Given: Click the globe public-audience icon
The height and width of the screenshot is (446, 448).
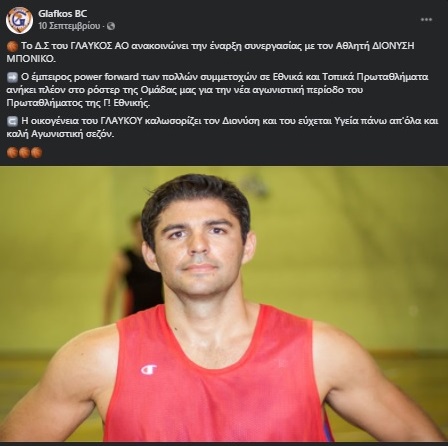Looking at the screenshot, I should 111,26.
